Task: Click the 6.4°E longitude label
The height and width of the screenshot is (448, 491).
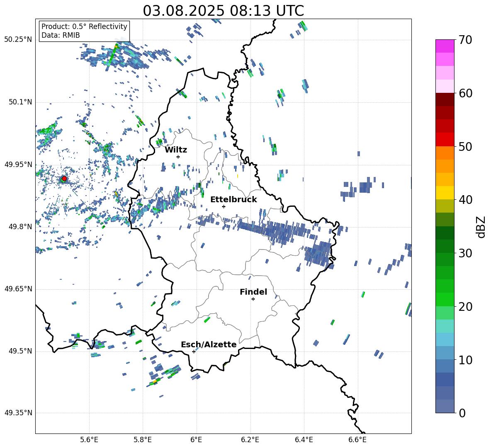Action: click(304, 440)
